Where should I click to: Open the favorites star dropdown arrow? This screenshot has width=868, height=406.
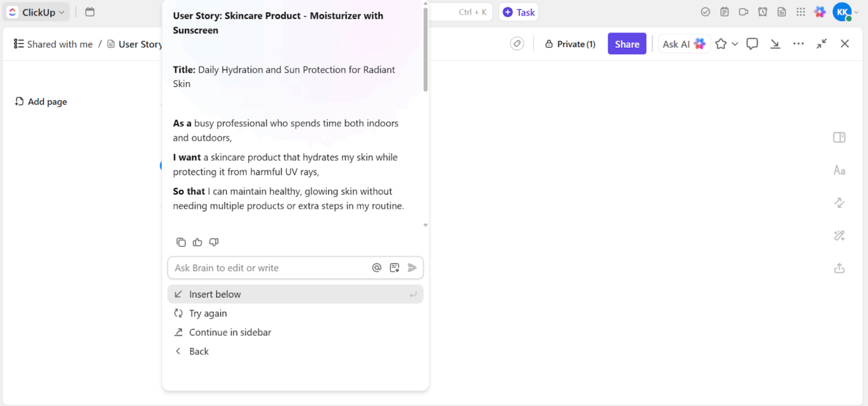pyautogui.click(x=735, y=43)
